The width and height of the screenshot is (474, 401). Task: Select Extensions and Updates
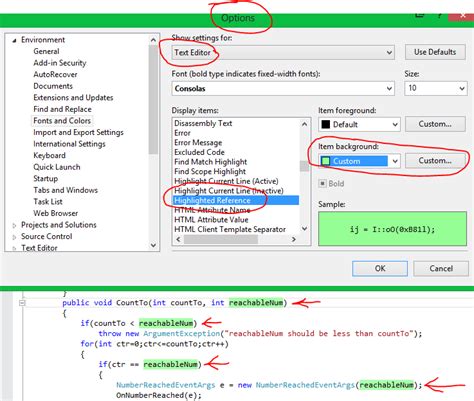[x=73, y=98]
